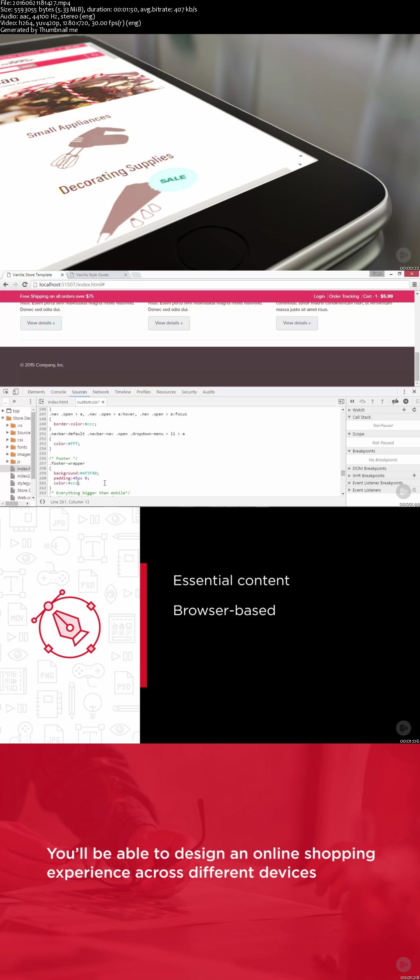This screenshot has height=980, width=420.
Task: Open the Resources tab
Action: point(166,392)
